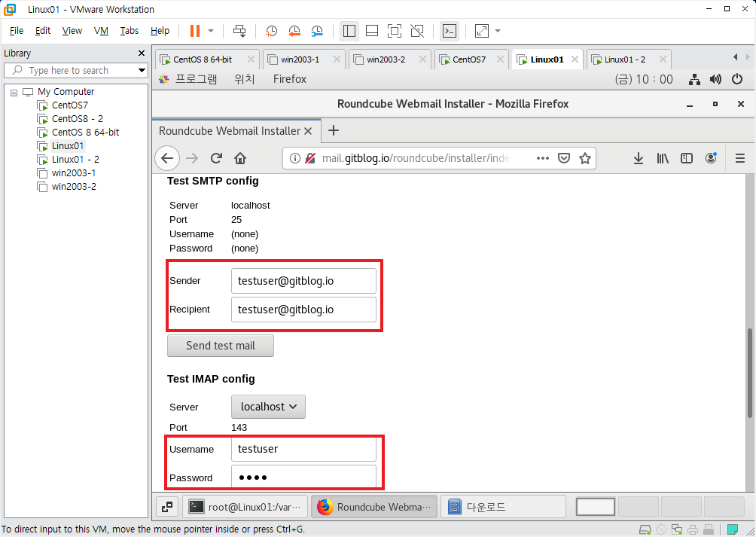Click the IMAP Username input field
The image size is (756, 537).
click(x=303, y=449)
